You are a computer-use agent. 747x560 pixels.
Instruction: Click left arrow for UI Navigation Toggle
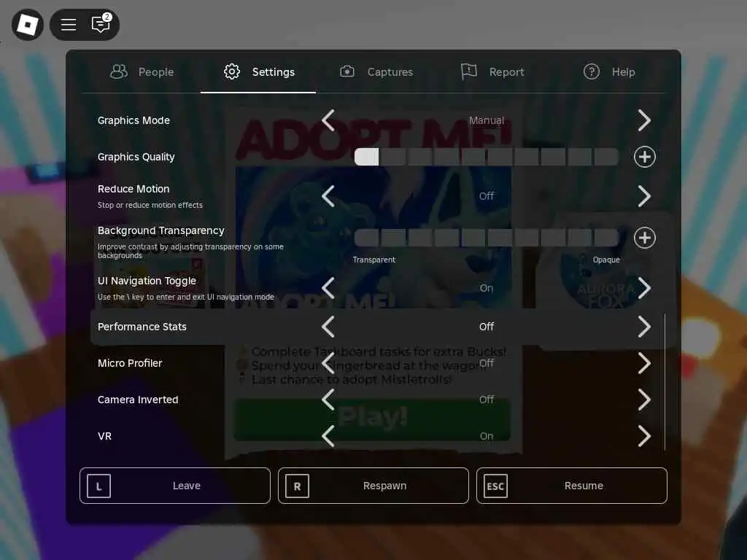[x=328, y=288]
